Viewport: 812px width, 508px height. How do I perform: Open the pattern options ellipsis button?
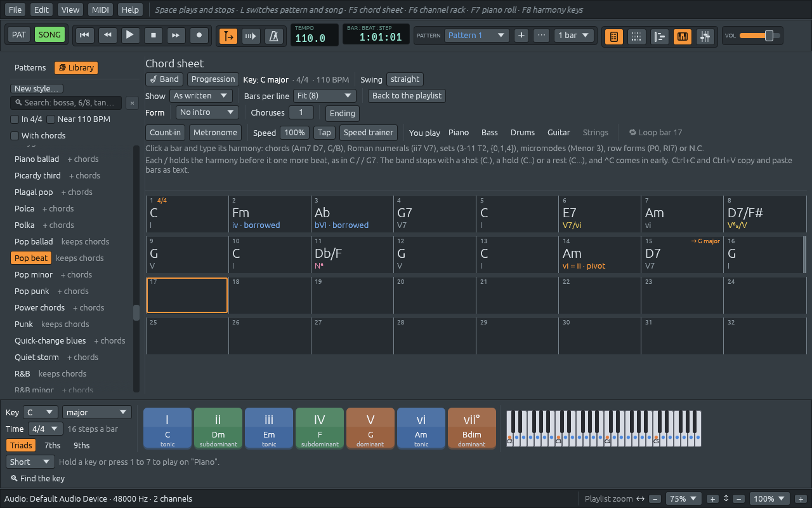click(x=541, y=36)
